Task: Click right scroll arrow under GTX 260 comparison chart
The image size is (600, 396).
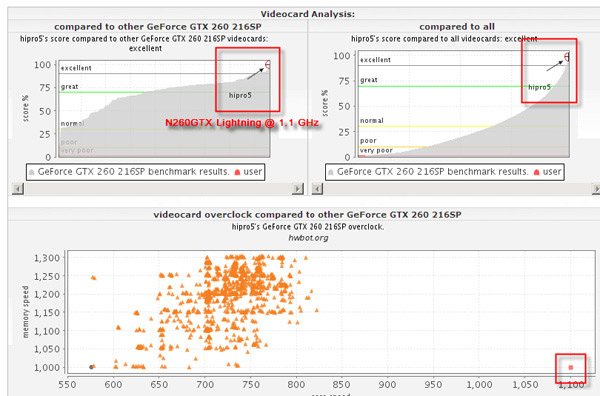Action: point(297,189)
